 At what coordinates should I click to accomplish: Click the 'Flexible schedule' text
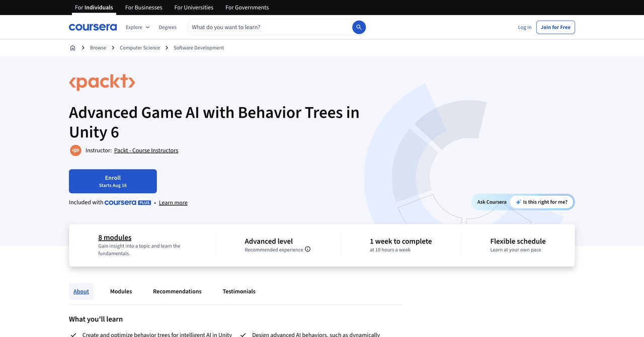click(518, 241)
